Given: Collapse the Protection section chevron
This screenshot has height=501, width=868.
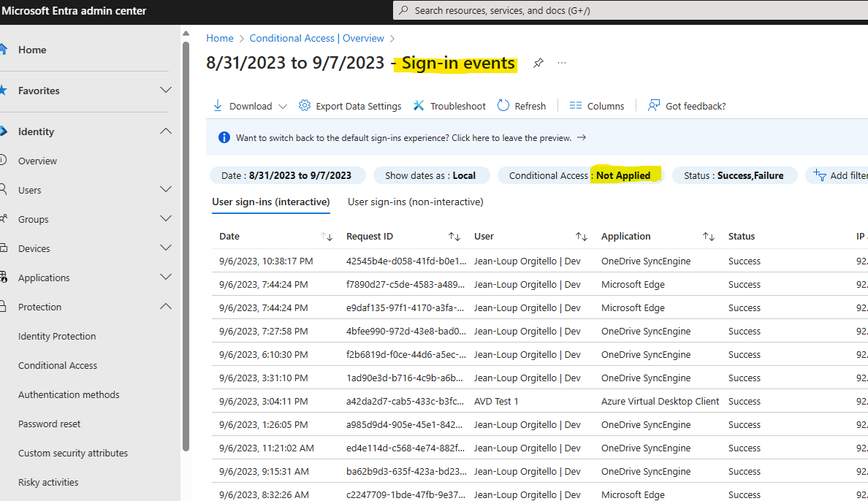Looking at the screenshot, I should [166, 307].
